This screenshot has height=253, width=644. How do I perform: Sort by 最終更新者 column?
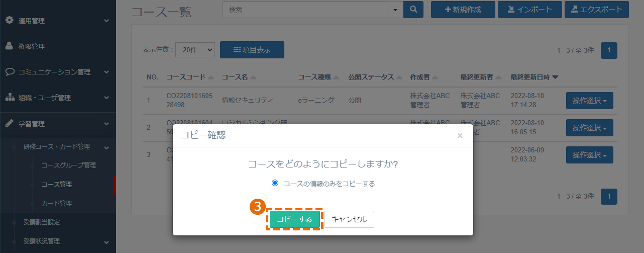481,77
